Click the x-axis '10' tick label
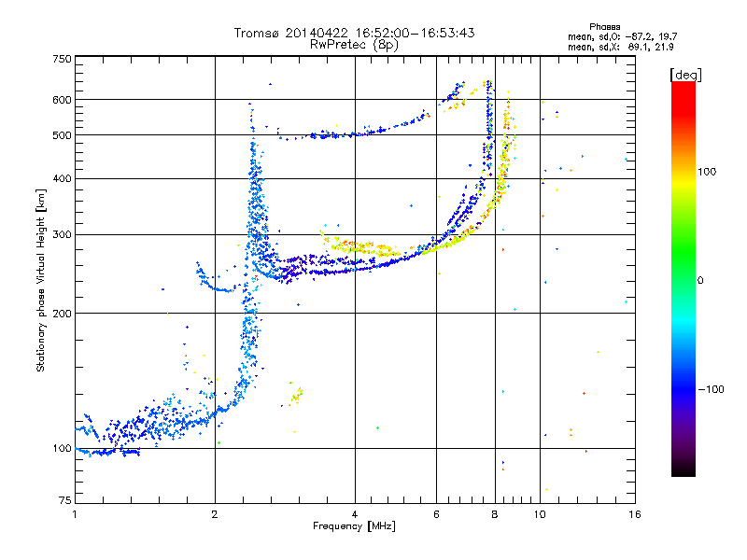This screenshot has width=747, height=560. 540,514
